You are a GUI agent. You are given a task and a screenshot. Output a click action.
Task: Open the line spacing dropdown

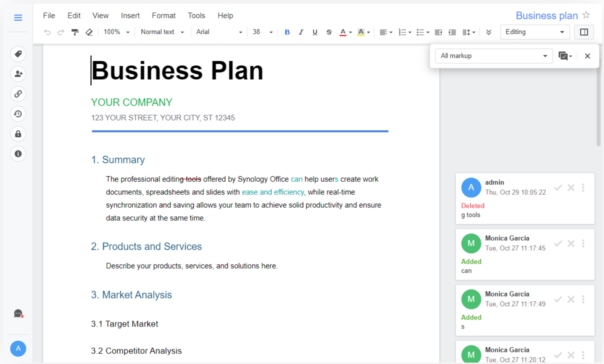[469, 32]
